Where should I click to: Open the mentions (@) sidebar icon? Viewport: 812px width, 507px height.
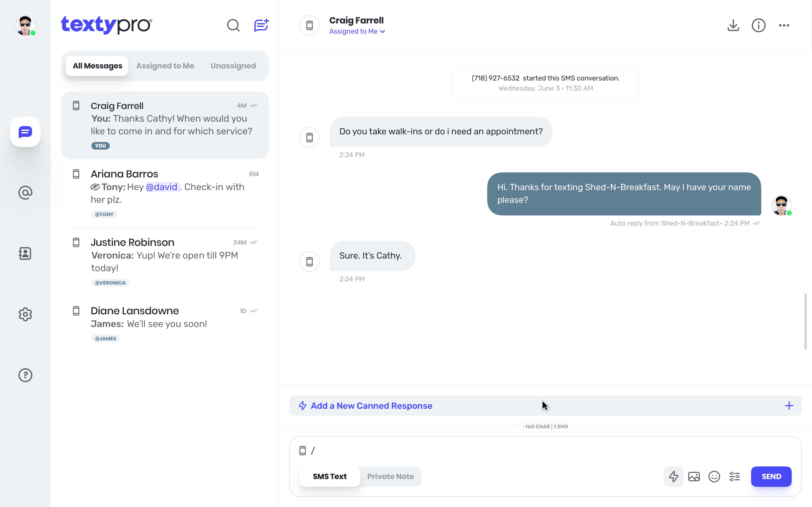[x=25, y=193]
